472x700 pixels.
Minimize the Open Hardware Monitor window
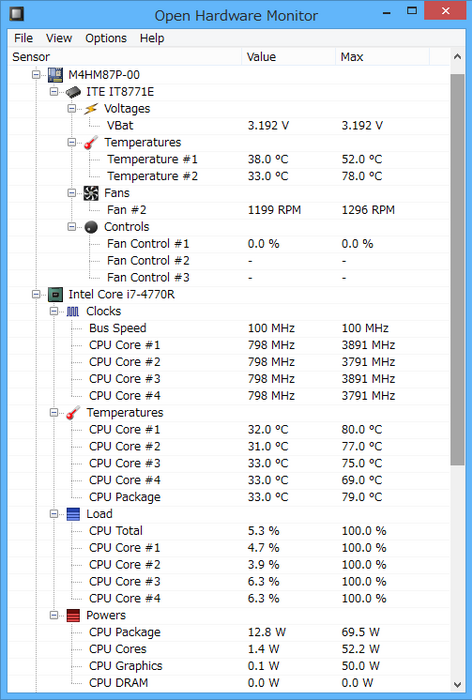(387, 12)
